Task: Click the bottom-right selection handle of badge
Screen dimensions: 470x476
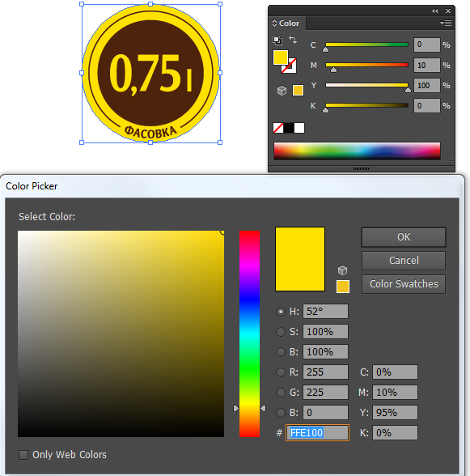Action: pyautogui.click(x=220, y=142)
